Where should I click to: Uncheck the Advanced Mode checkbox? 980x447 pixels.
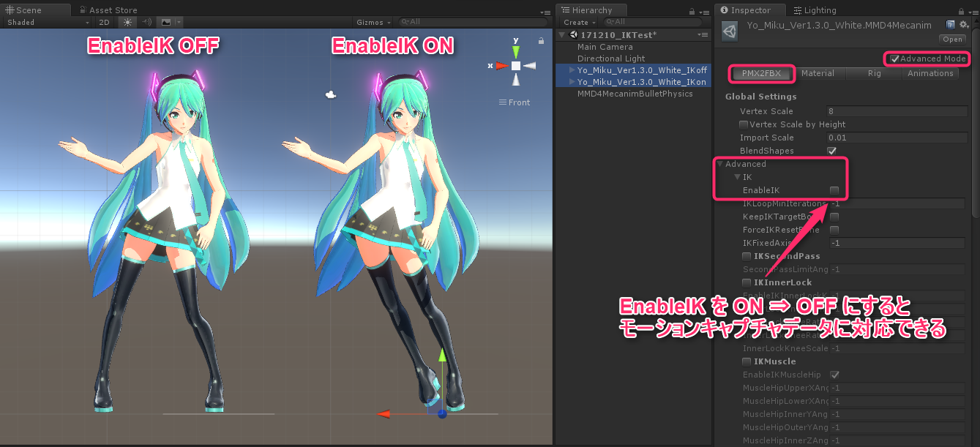(894, 59)
